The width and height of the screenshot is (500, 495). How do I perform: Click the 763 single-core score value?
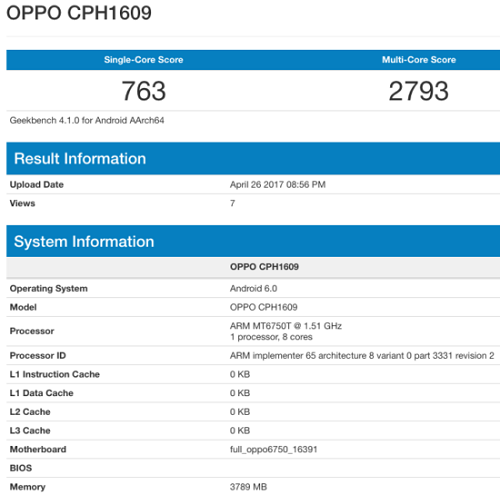click(143, 91)
